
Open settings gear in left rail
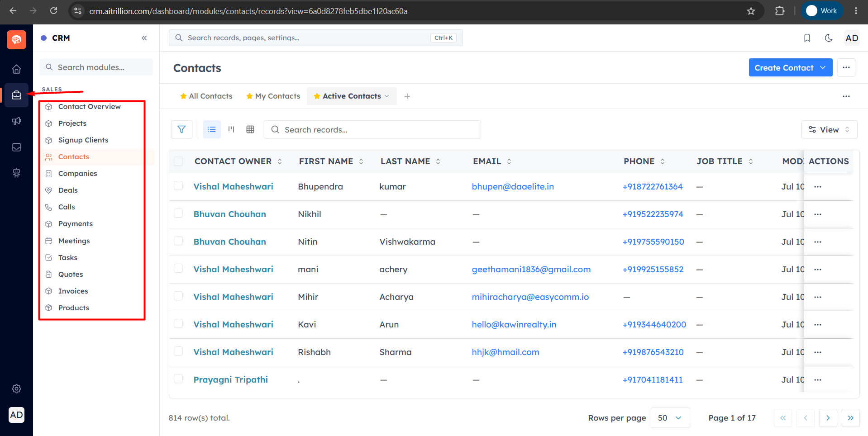click(16, 389)
